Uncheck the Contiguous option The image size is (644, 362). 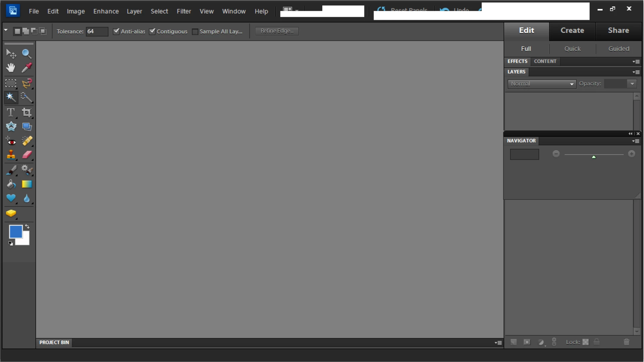tap(152, 31)
